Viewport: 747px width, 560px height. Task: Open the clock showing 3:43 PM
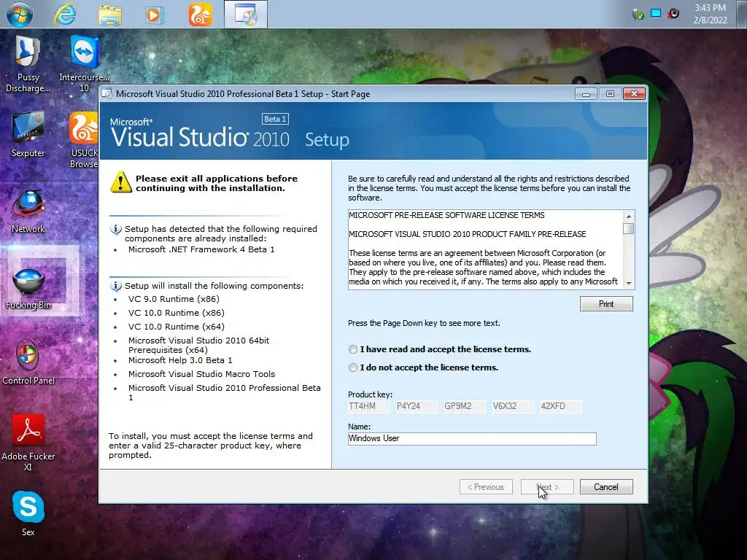(x=710, y=14)
